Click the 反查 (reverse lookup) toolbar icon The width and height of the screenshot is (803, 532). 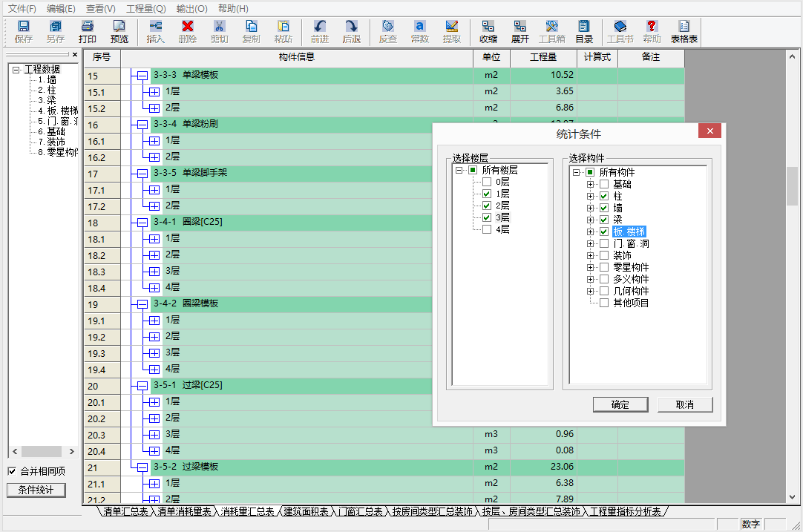click(x=387, y=32)
